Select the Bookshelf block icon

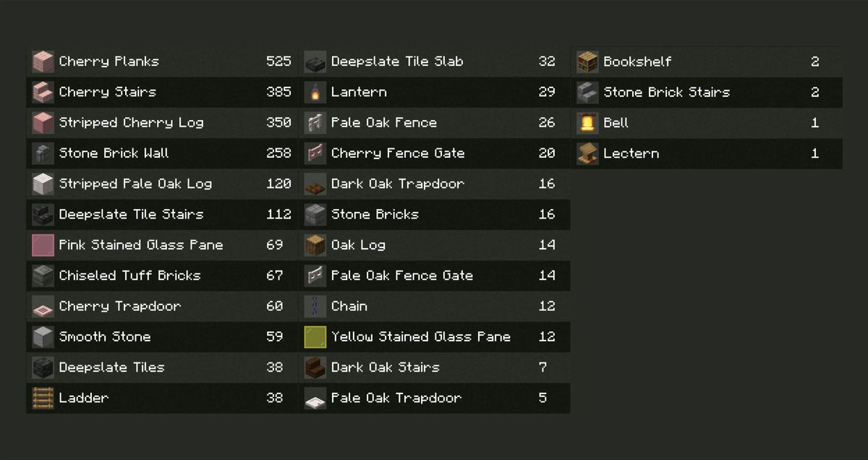pos(587,61)
